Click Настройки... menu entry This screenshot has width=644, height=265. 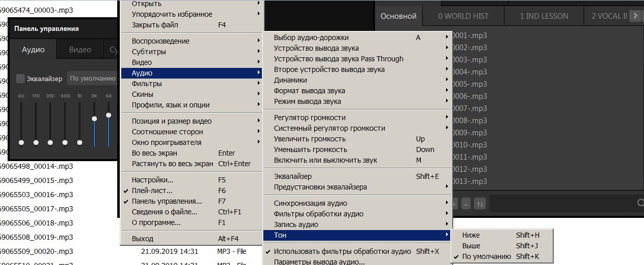(x=152, y=180)
